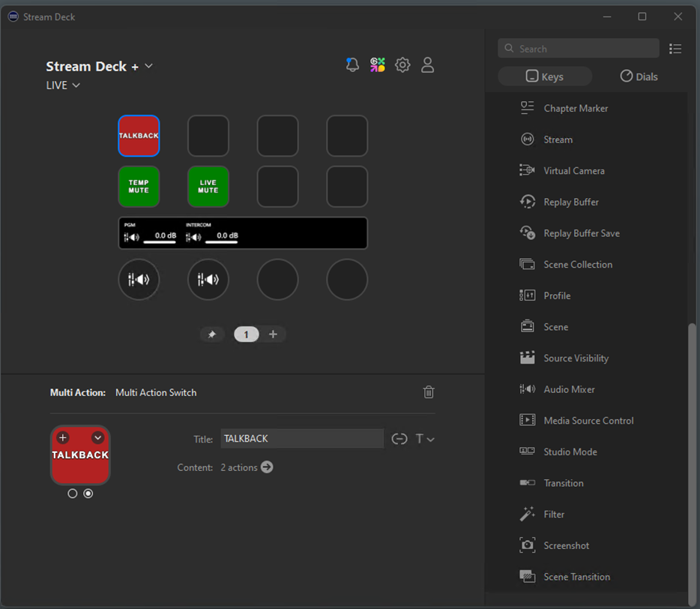
Task: Switch to the Dials tab
Action: [x=639, y=76]
